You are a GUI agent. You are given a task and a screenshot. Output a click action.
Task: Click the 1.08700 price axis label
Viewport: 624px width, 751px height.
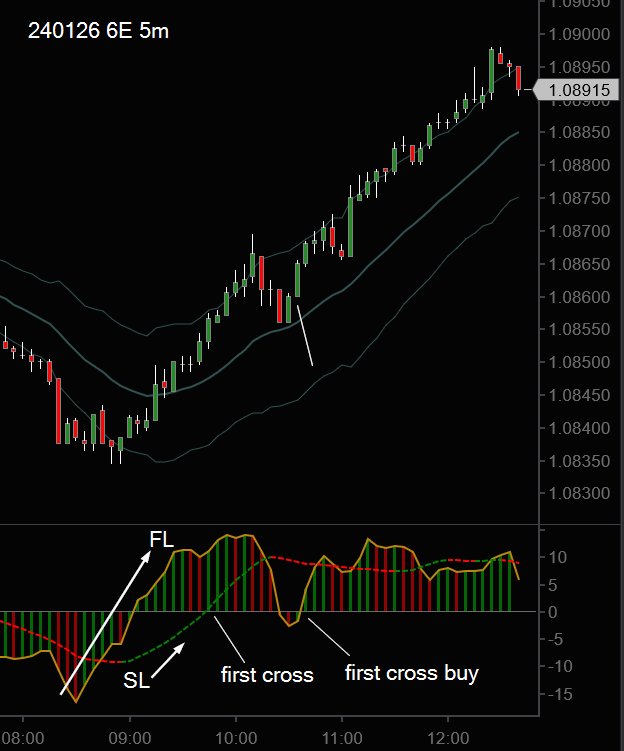[579, 231]
